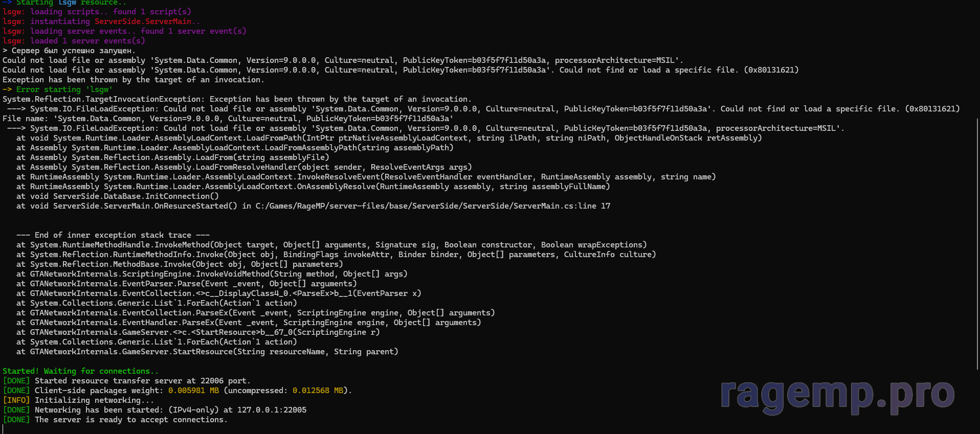Click the "server is ready to accept connections" line

pyautogui.click(x=130, y=420)
